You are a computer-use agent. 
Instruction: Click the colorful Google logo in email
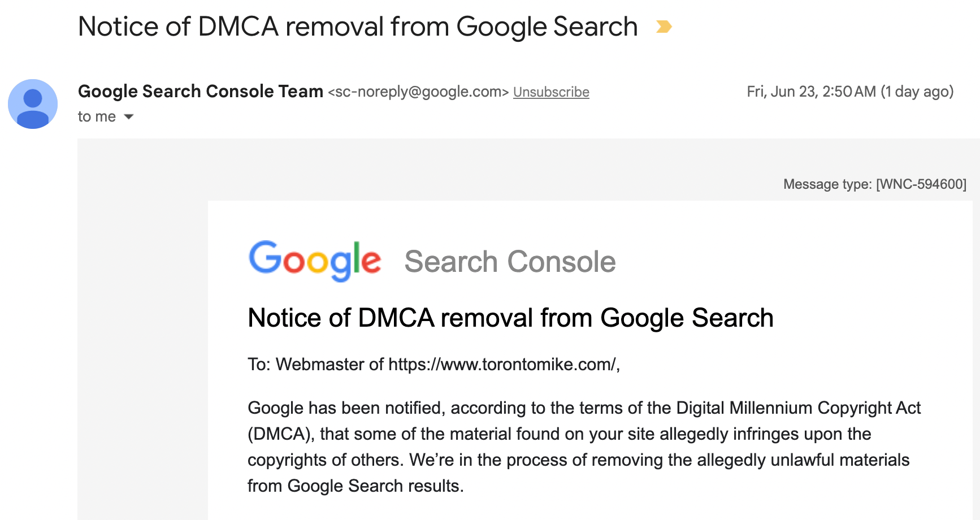coord(315,261)
